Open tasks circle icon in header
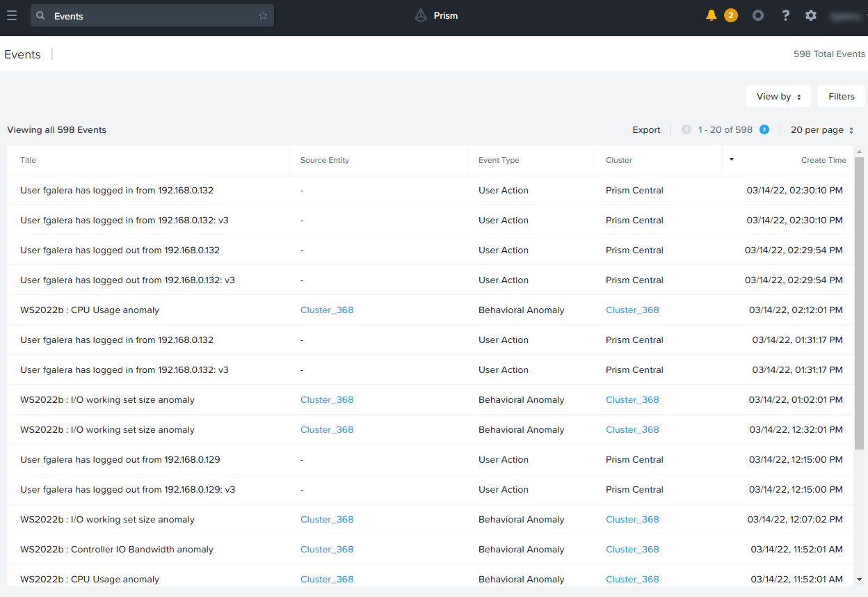This screenshot has width=868, height=597. [758, 15]
